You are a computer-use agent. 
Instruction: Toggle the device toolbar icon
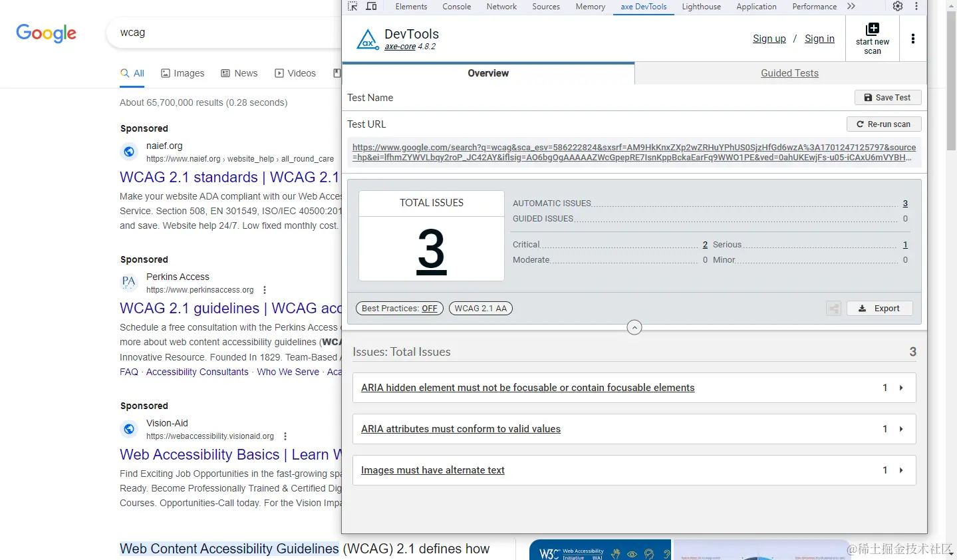371,7
